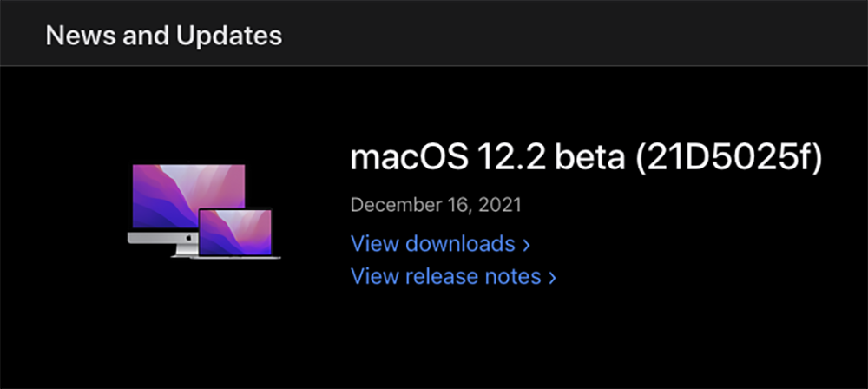
Task: Click the News and Updates header
Action: click(x=163, y=36)
